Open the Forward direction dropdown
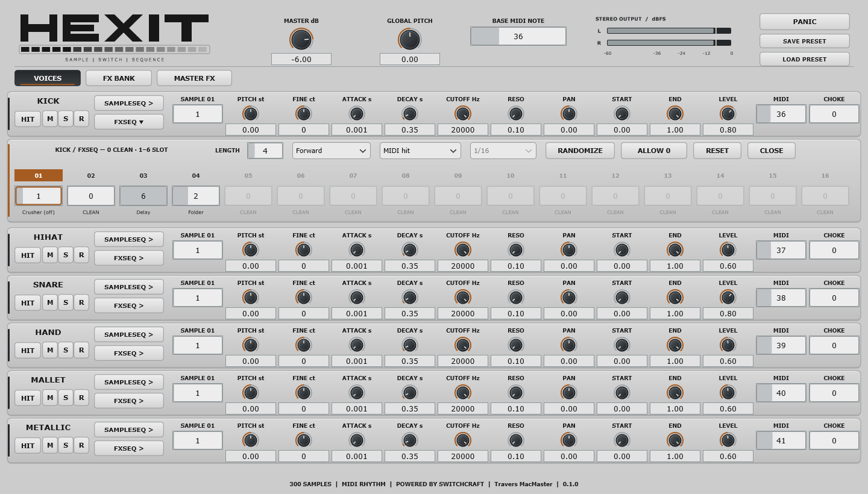868x494 pixels. tap(332, 151)
